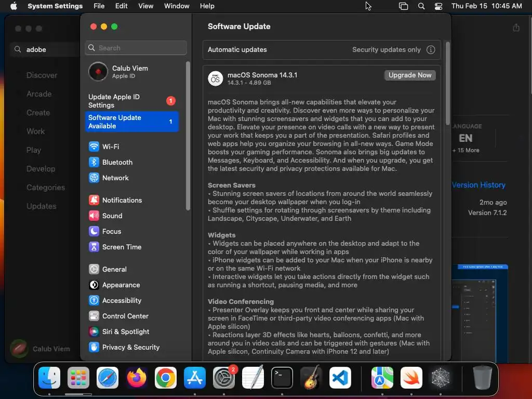Open Control Center in the menu bar
Viewport: 532px width, 399px height.
(438, 6)
